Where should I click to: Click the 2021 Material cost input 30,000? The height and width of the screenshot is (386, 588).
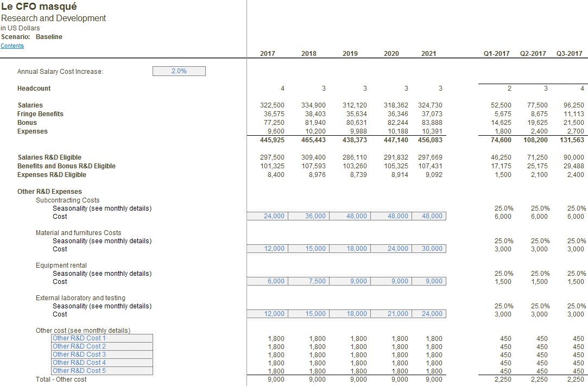pyautogui.click(x=427, y=249)
